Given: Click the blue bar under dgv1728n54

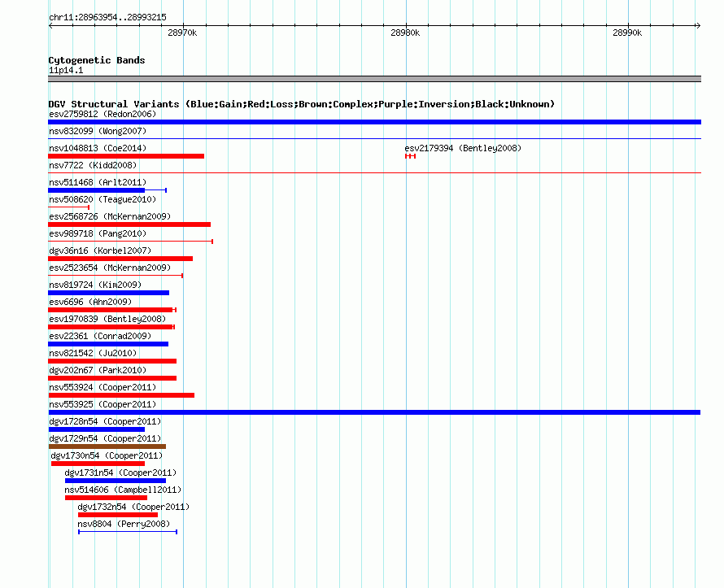Looking at the screenshot, I should [97, 429].
